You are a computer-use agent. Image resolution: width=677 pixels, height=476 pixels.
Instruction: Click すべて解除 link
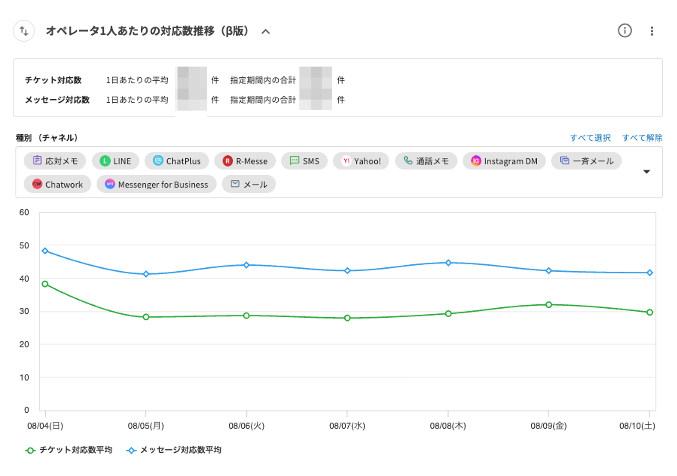click(x=642, y=138)
